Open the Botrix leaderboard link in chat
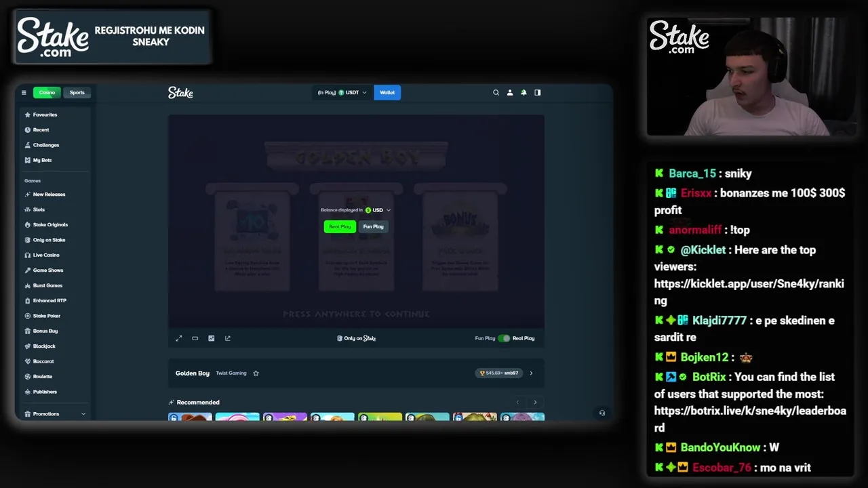This screenshot has height=488, width=868. pos(750,419)
